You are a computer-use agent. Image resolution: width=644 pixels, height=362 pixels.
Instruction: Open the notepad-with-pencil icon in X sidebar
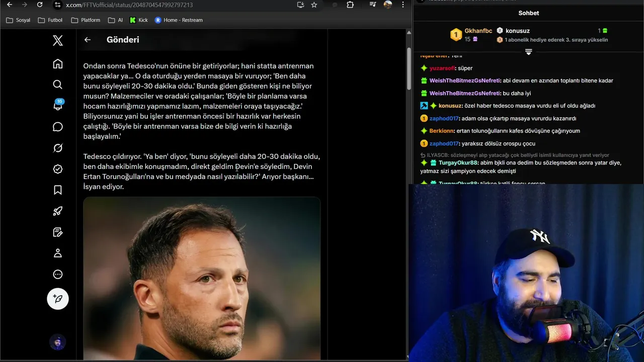click(58, 232)
